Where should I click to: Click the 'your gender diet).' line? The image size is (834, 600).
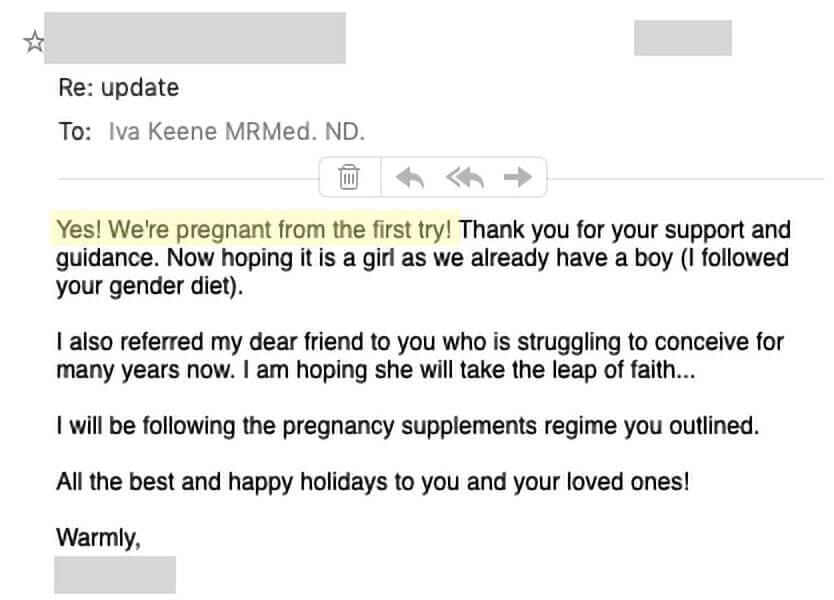point(150,287)
